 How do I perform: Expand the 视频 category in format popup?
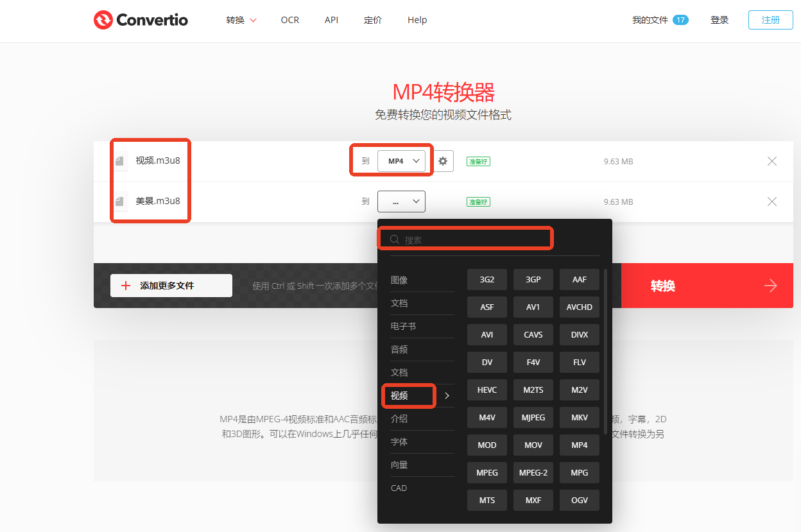[408, 395]
